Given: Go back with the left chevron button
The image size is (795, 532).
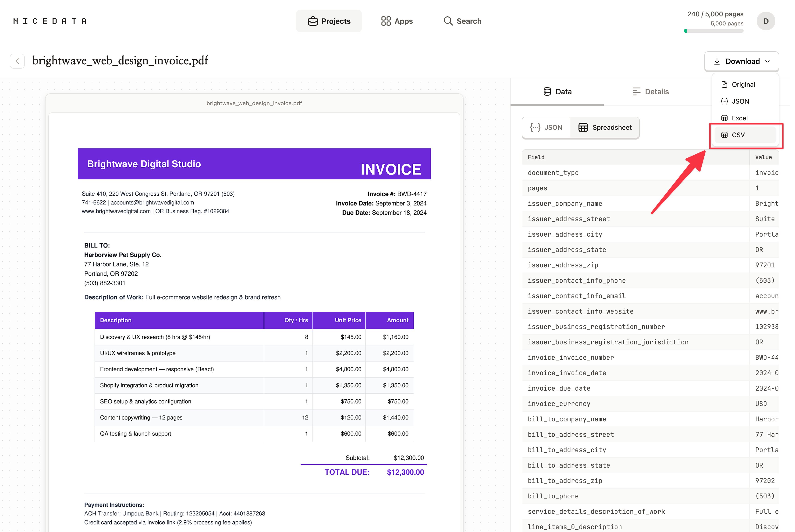Looking at the screenshot, I should [x=17, y=61].
